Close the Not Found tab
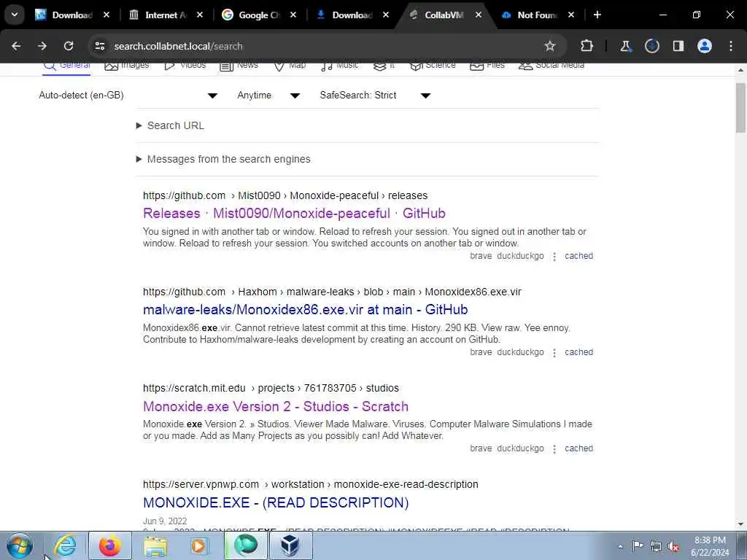The width and height of the screenshot is (747, 560). click(x=570, y=15)
